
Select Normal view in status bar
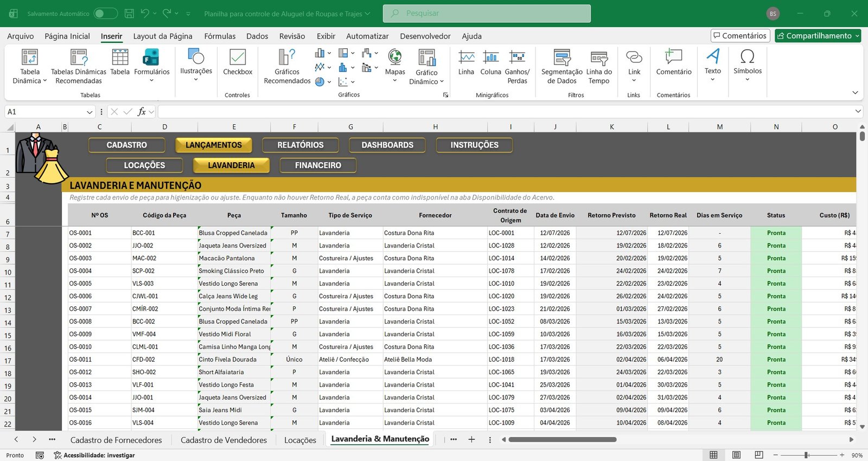[x=713, y=455]
